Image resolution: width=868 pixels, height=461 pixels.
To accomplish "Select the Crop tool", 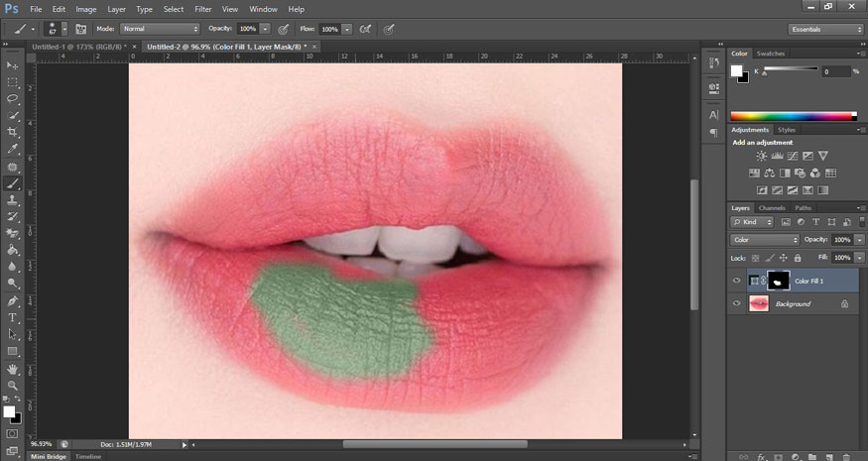I will pos(13,132).
